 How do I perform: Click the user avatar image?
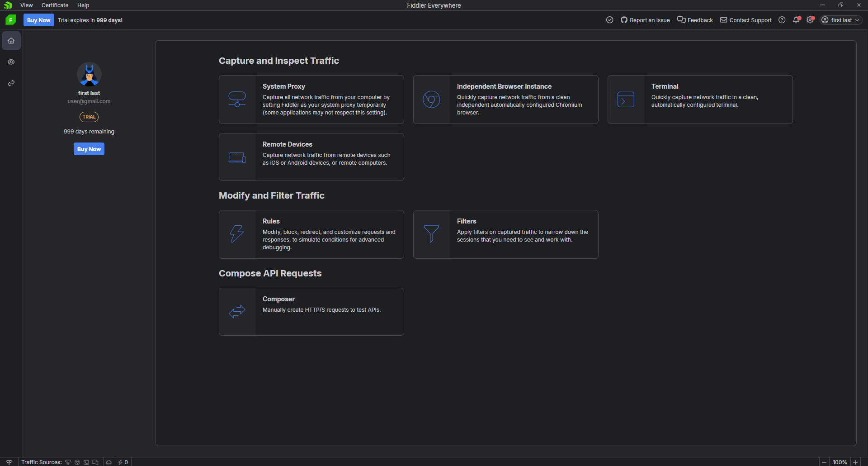(x=89, y=74)
